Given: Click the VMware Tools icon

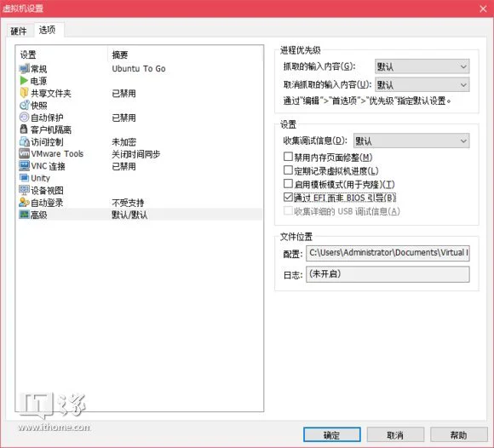Looking at the screenshot, I should 24,153.
